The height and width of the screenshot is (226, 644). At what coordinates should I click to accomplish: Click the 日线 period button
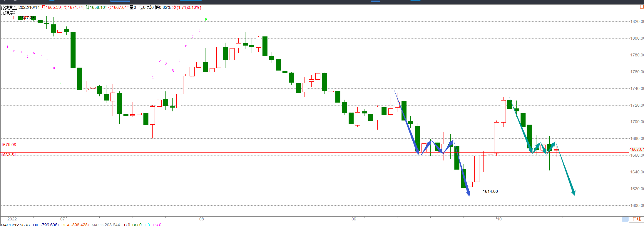637,219
